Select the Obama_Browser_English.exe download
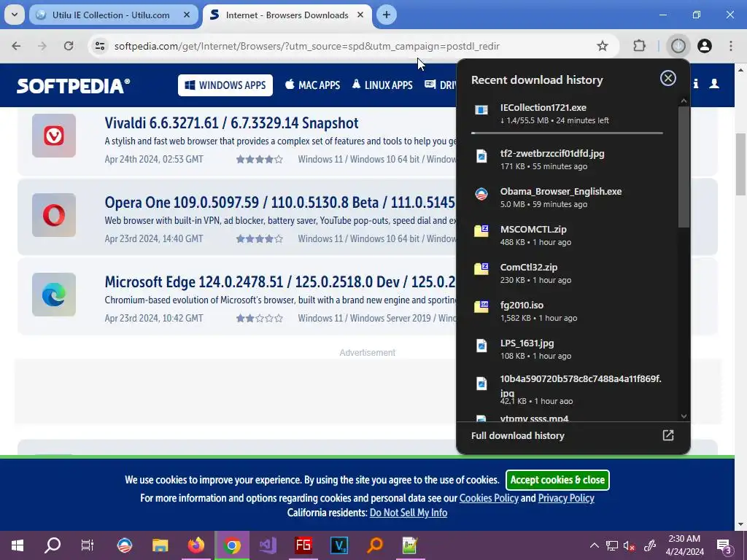747x560 pixels. 567,197
